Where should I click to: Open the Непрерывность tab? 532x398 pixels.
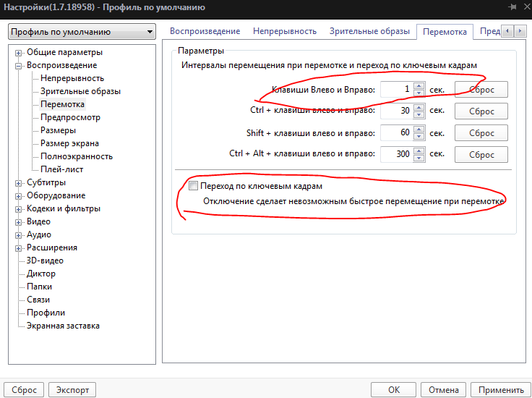coord(284,31)
